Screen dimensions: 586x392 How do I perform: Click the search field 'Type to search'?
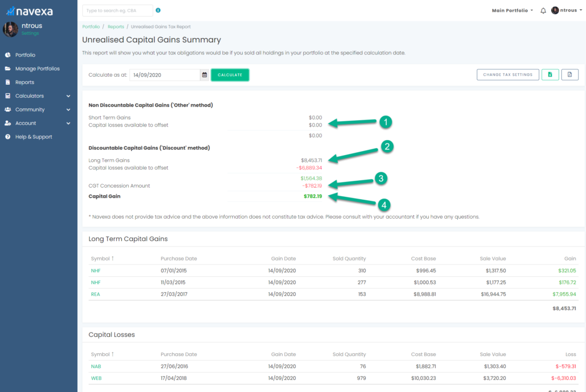click(x=117, y=10)
